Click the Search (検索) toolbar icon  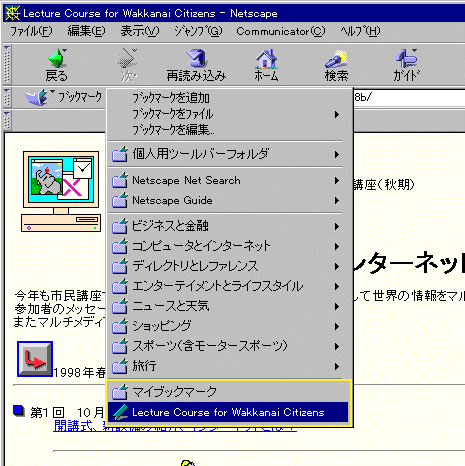tap(336, 59)
